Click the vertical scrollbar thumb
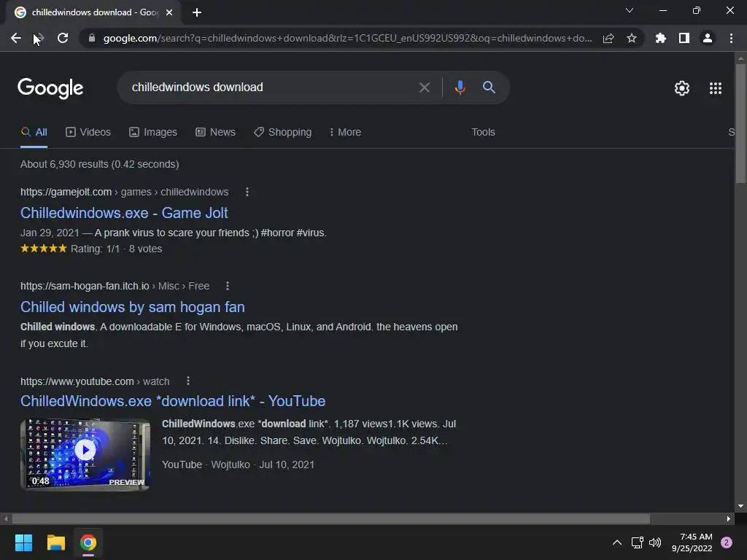The image size is (747, 560). point(740,122)
